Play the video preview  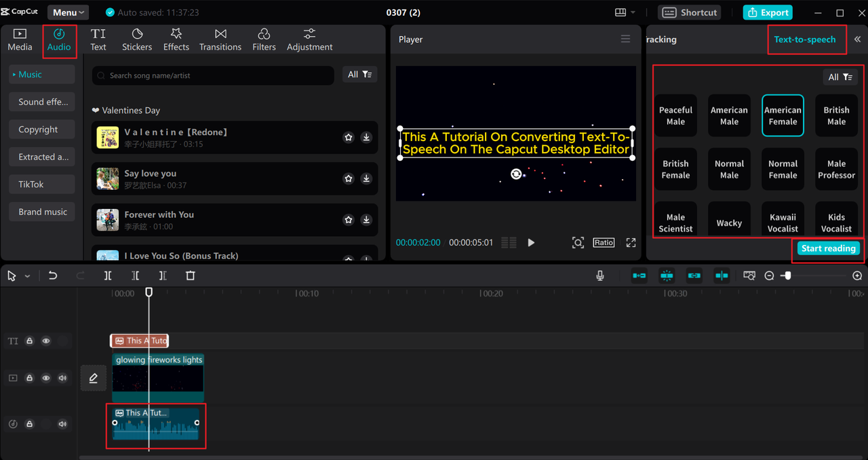(x=531, y=242)
